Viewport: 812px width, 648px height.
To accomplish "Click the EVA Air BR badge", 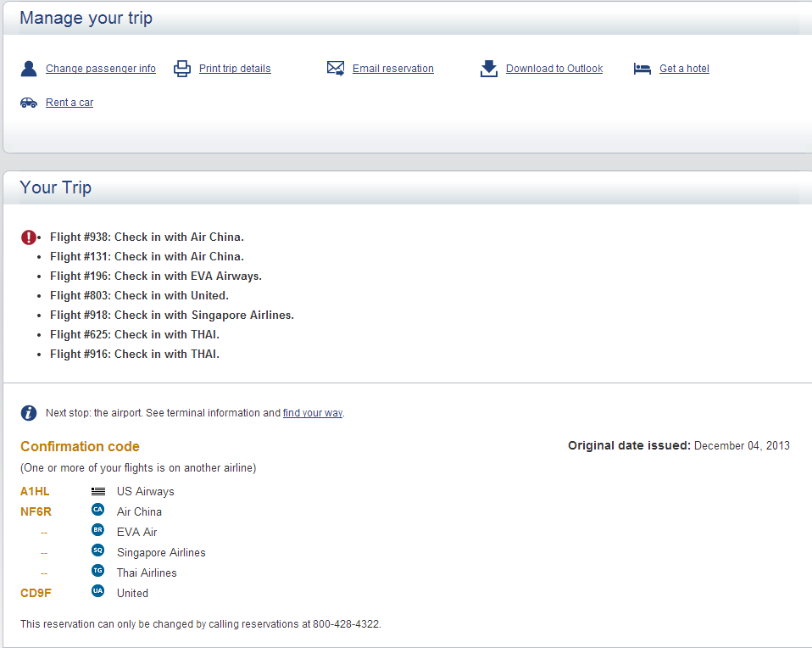I will pyautogui.click(x=97, y=530).
